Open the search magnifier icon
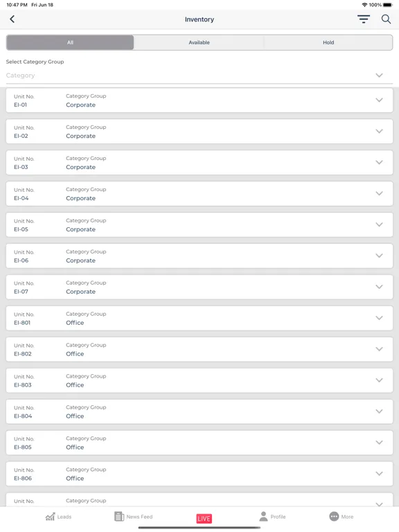This screenshot has width=399, height=532. click(x=386, y=19)
